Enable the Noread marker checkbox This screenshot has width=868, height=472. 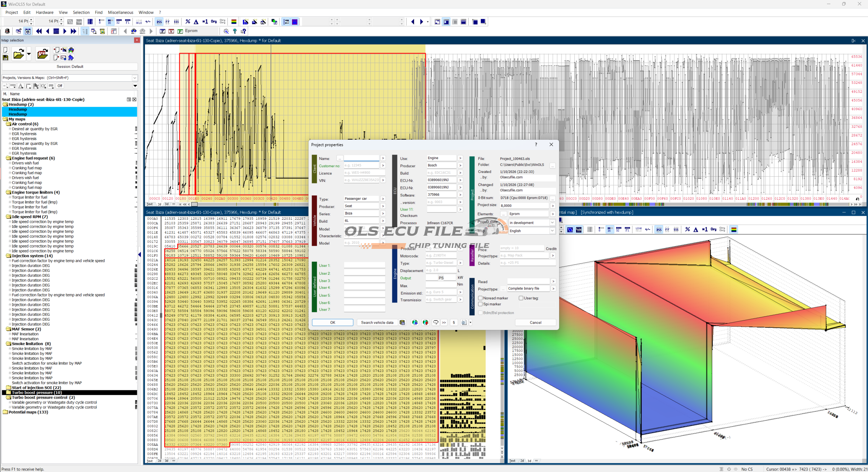[480, 298]
